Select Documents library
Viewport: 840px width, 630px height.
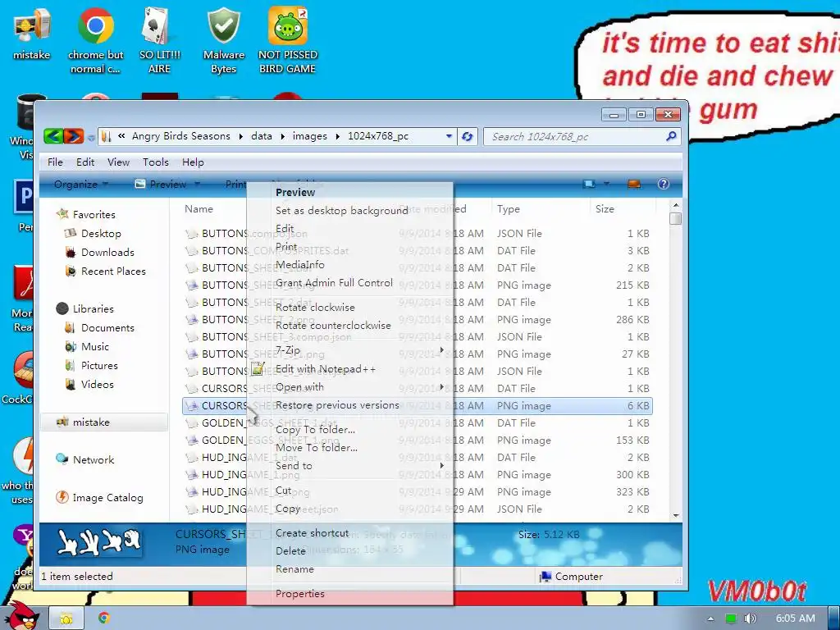pos(107,328)
